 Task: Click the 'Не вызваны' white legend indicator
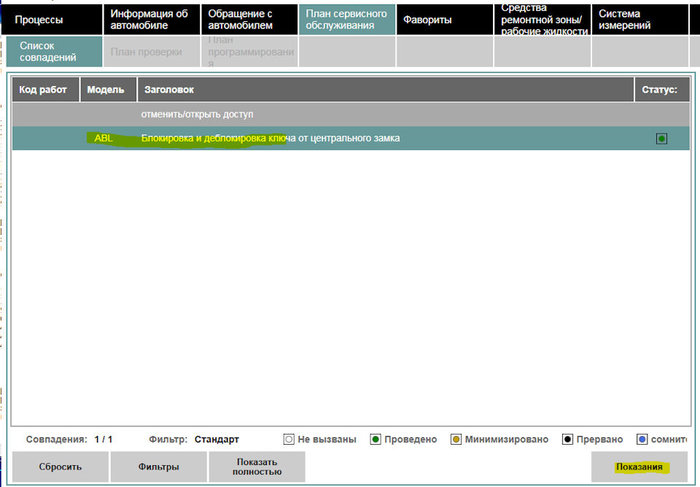289,439
